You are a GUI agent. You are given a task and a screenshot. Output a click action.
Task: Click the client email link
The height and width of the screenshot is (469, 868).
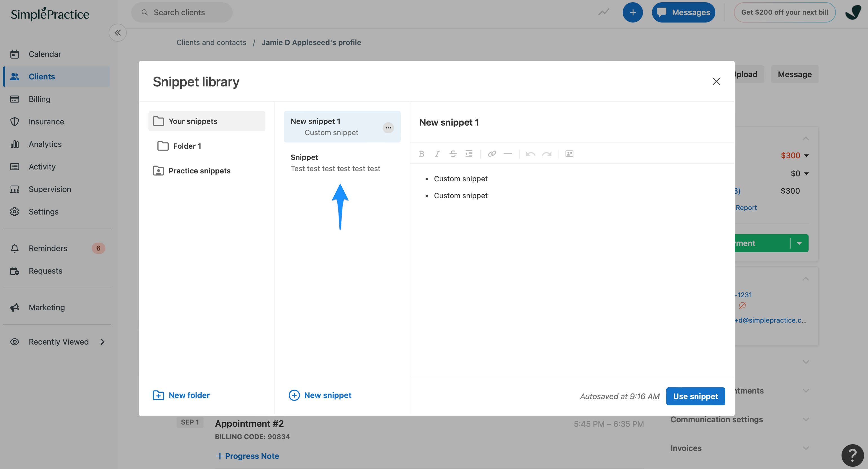(771, 320)
